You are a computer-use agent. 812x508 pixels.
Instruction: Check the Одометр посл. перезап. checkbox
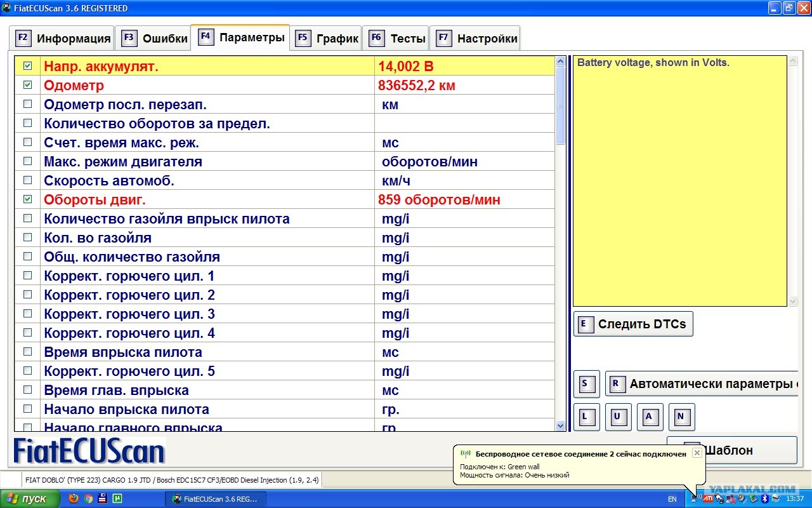coord(27,104)
